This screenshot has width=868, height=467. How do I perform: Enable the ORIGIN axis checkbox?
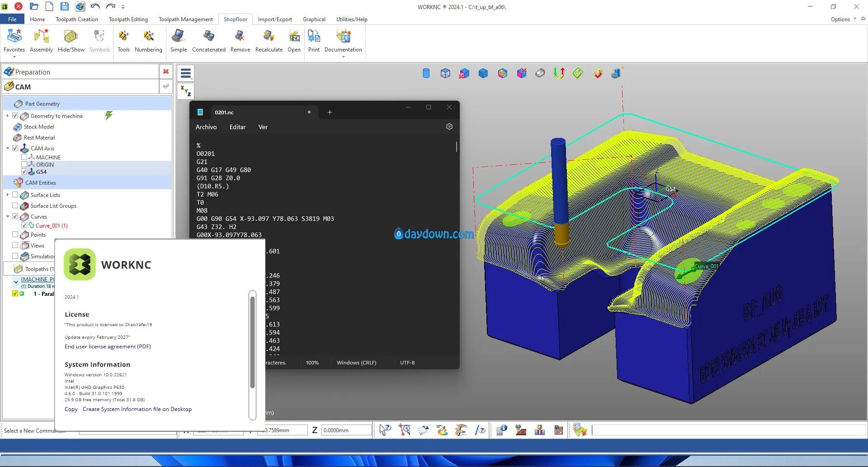pos(24,164)
